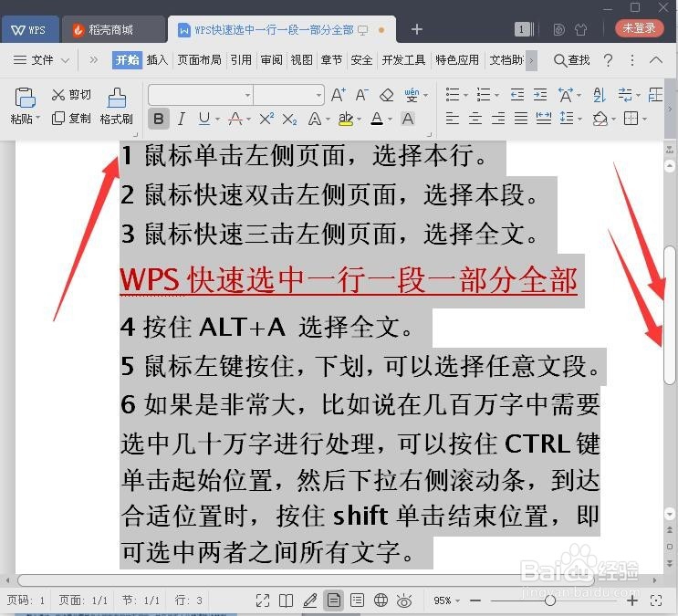Open bullet list dropdown arrow
The width and height of the screenshot is (678, 616).
tap(465, 95)
